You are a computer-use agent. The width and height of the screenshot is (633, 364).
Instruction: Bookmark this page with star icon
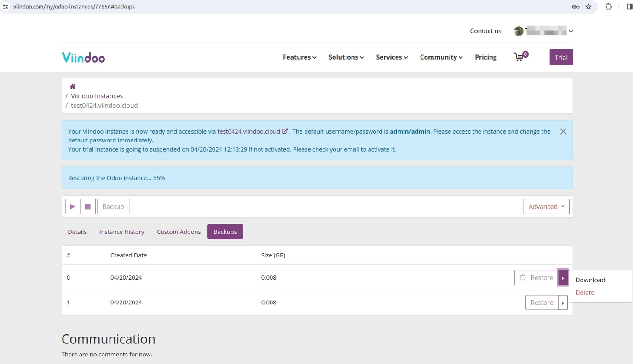point(588,7)
